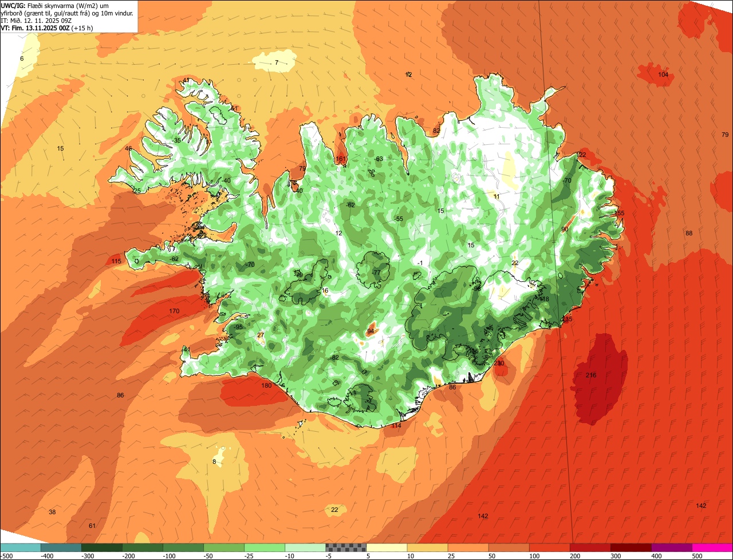Click the checkered -5 to 5 legend swatch
Viewport: 733px width, 560px height.
[345, 547]
